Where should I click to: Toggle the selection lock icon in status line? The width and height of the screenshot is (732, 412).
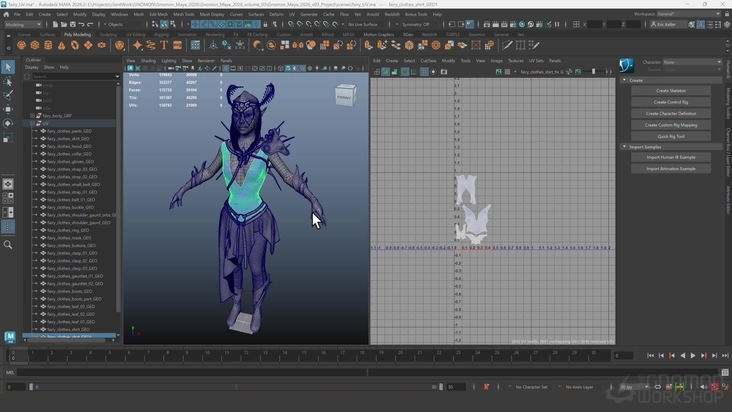265,24
